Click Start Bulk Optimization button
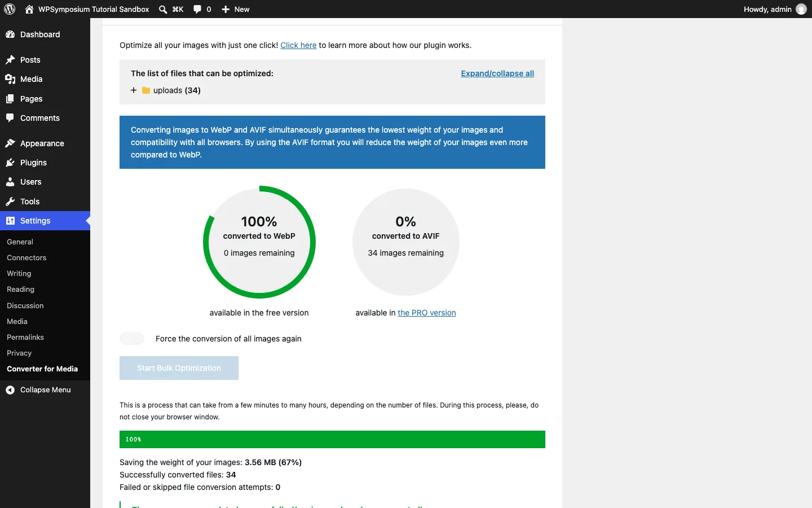Viewport: 812px width, 508px height. pos(179,368)
